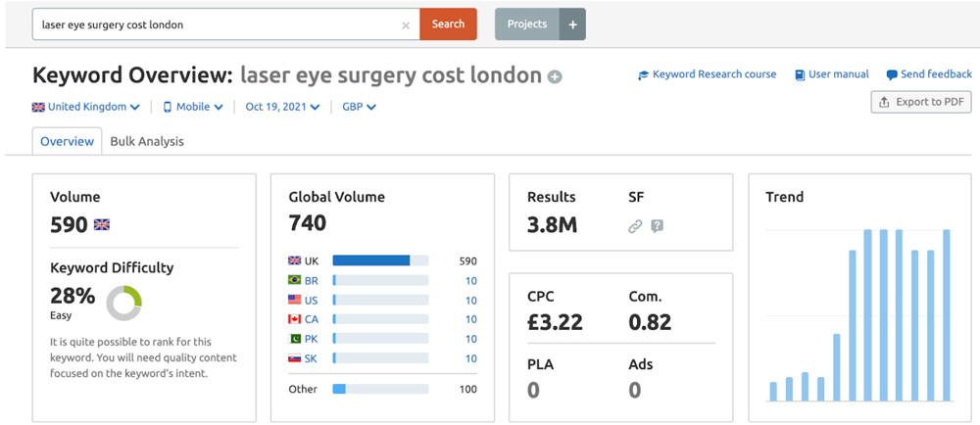Click the Keyword Difficulty donut chart

tap(124, 303)
